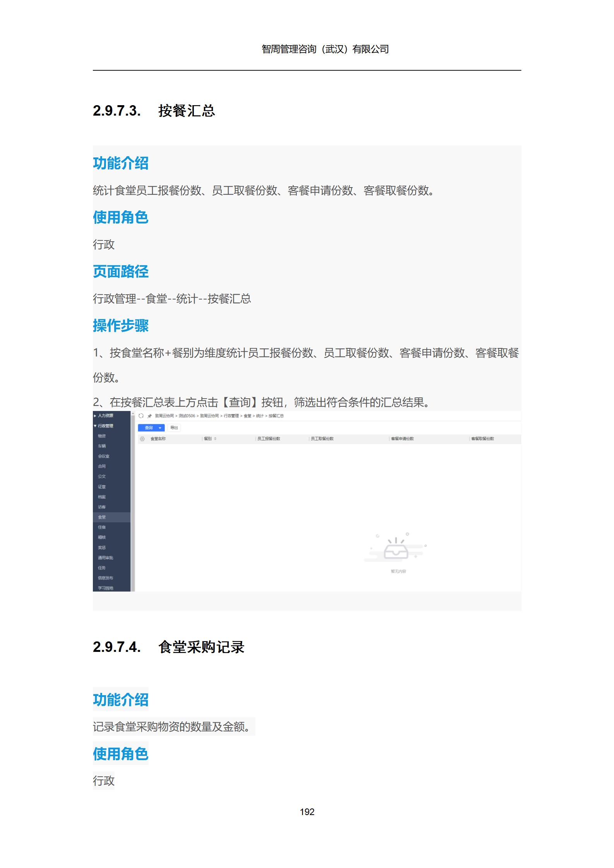Open 访客 in the sidebar
The width and height of the screenshot is (614, 868).
(x=102, y=507)
